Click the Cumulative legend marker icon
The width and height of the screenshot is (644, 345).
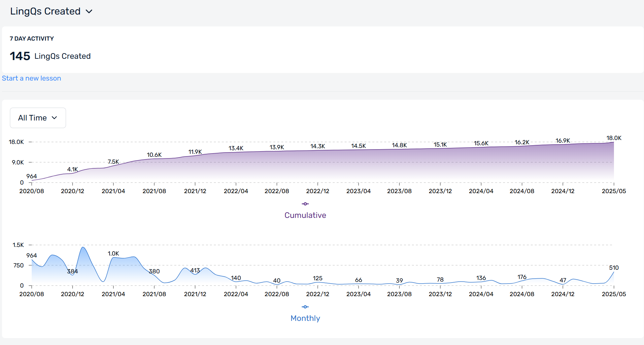305,204
